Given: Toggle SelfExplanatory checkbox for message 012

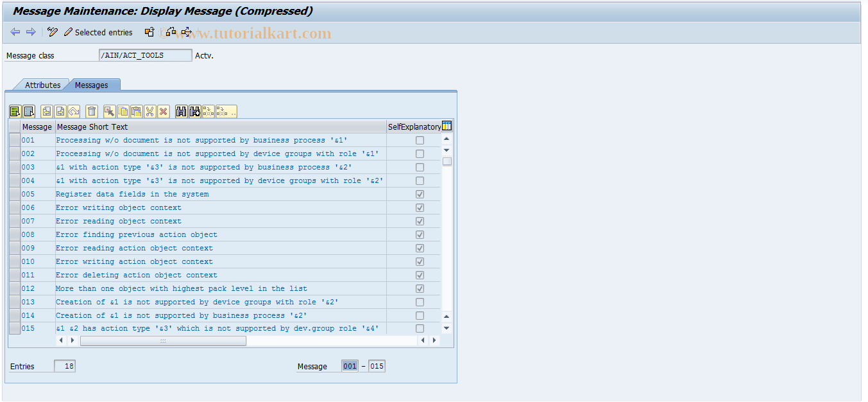Looking at the screenshot, I should [420, 288].
